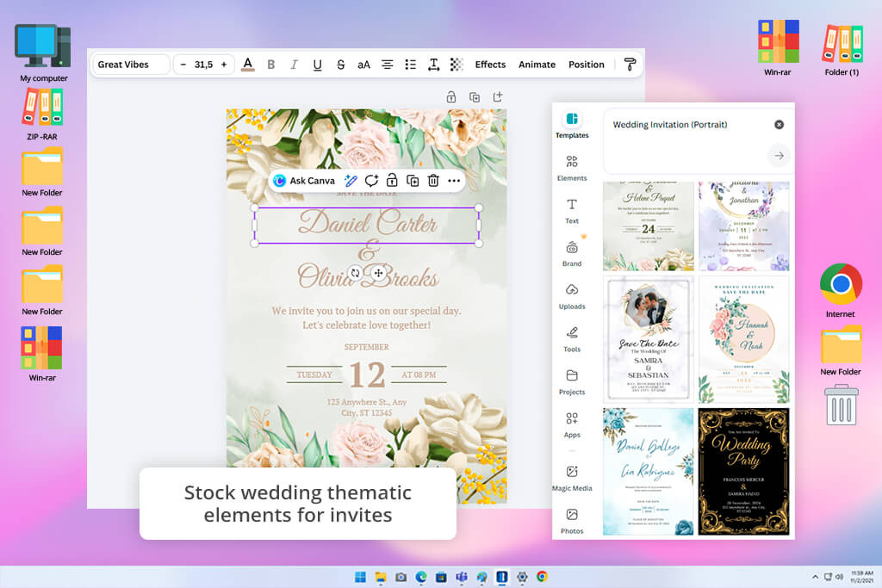Image resolution: width=882 pixels, height=588 pixels.
Task: Duplicate the page with the icon above the canvas
Action: pos(475,97)
